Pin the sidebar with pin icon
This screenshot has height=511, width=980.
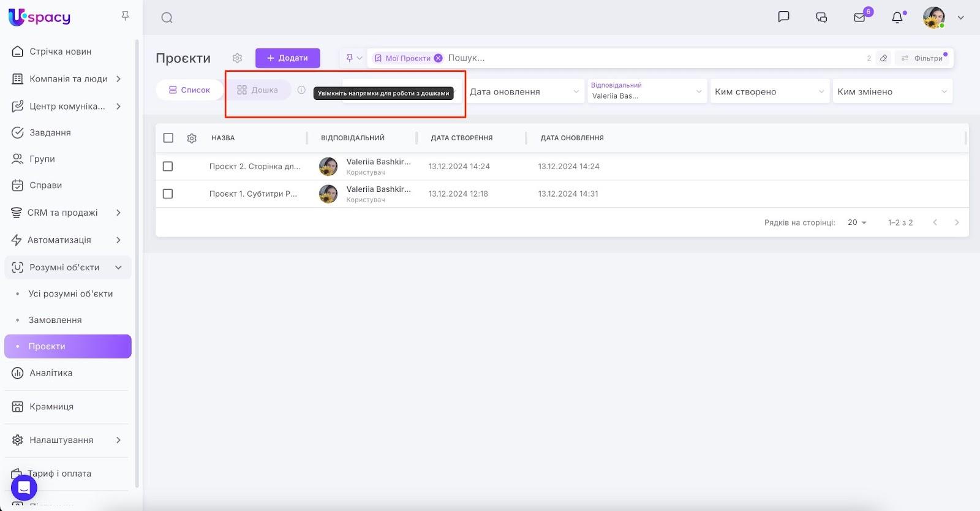pos(125,16)
